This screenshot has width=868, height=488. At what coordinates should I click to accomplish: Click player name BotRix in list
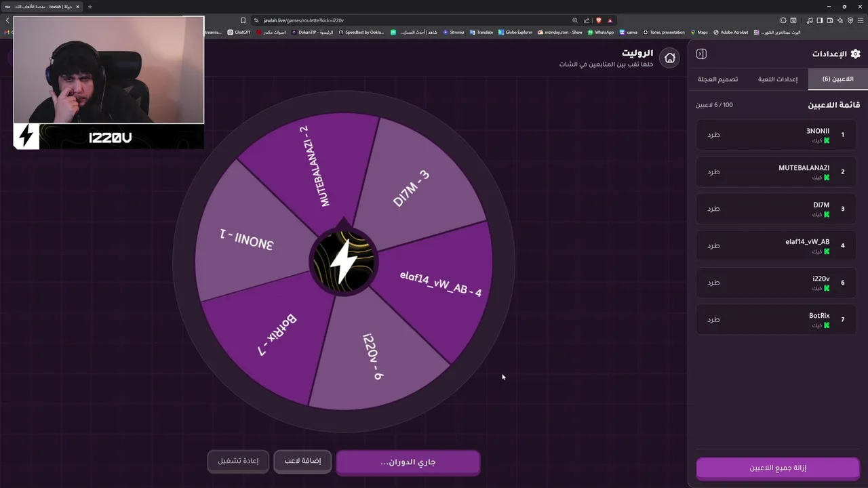(819, 316)
